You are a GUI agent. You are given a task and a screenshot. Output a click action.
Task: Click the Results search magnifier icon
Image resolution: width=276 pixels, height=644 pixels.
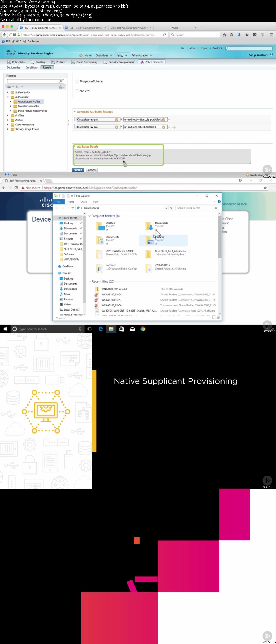click(61, 81)
